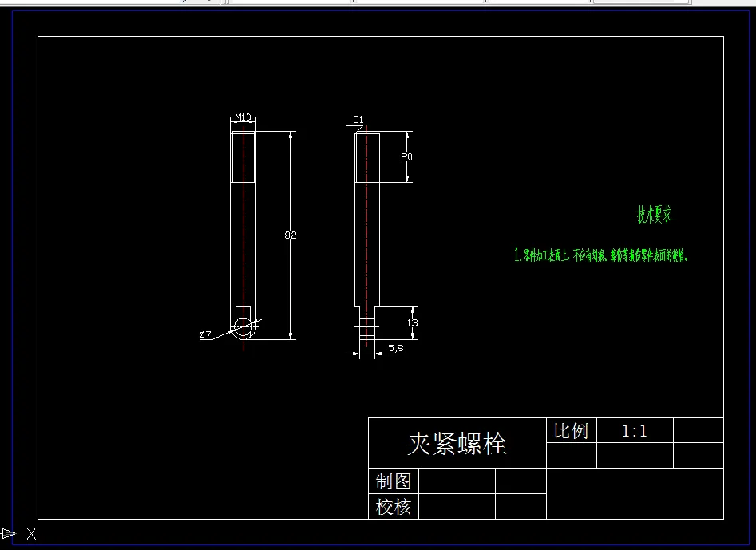Select the 82 length dimension text
Screen dimensions: 756x550
tap(291, 235)
